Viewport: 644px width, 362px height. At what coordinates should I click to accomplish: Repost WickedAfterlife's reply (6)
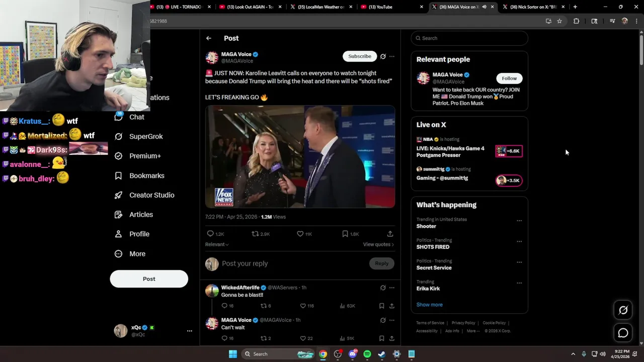click(266, 306)
